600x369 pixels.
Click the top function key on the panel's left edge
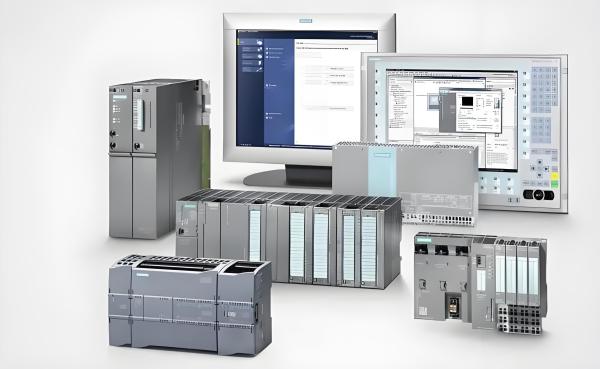(x=377, y=71)
